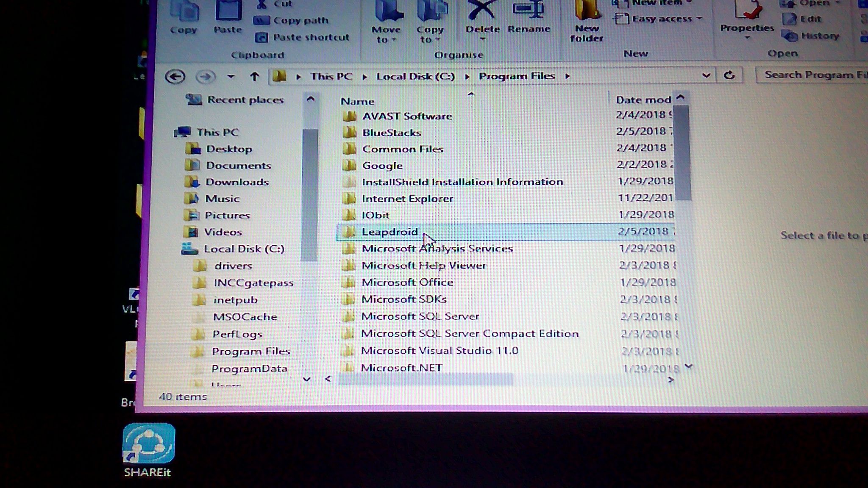The width and height of the screenshot is (868, 488).
Task: Refresh the Program Files folder view
Action: 729,75
